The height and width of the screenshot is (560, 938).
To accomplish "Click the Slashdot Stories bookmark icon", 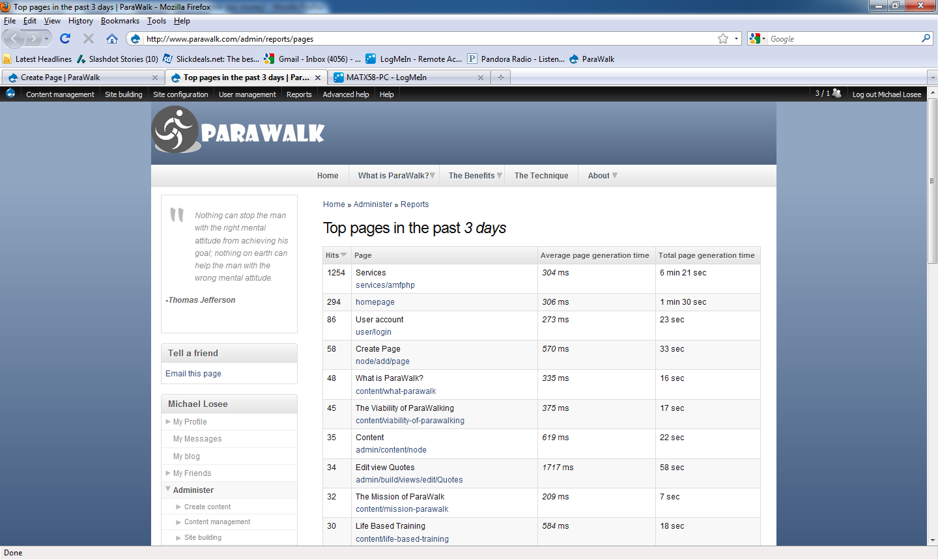I will click(81, 59).
